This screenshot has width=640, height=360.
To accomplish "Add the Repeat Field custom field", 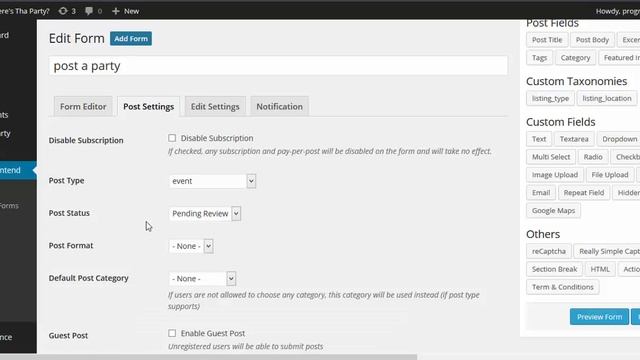I will click(584, 193).
